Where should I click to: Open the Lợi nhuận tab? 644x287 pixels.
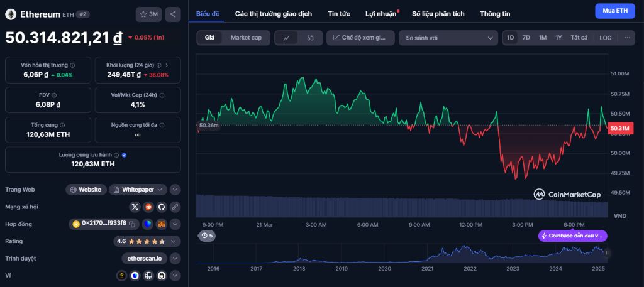381,14
